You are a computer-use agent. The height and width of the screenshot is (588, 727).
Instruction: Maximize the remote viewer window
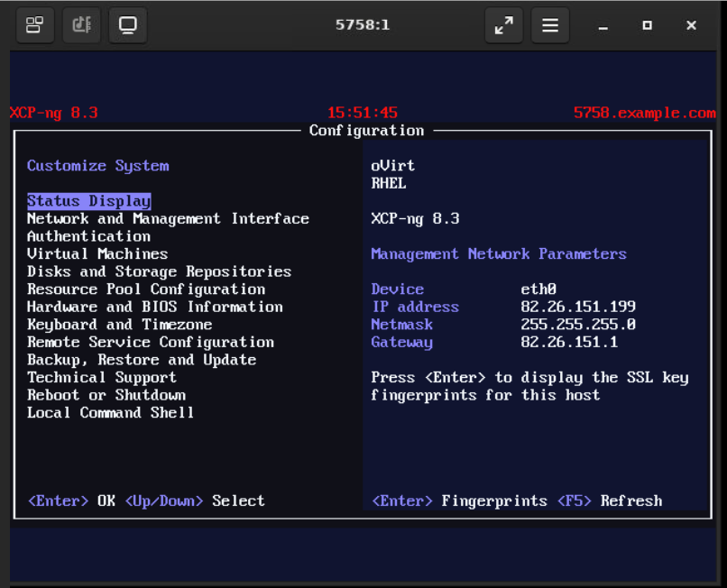[647, 25]
